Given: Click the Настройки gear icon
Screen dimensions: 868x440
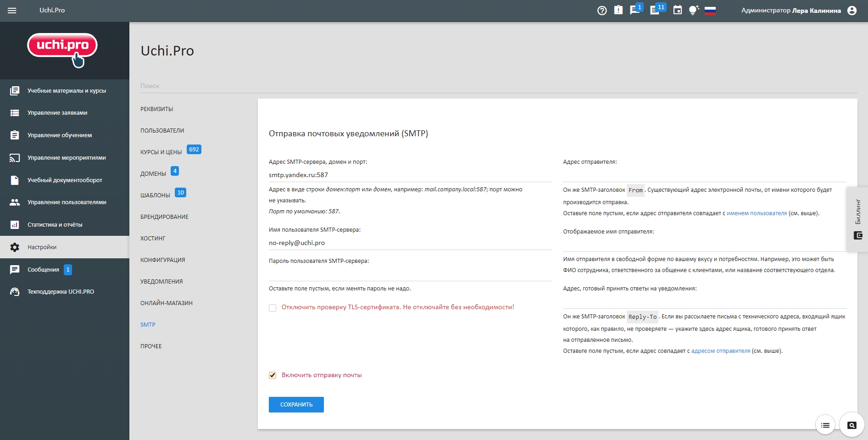Looking at the screenshot, I should [15, 247].
